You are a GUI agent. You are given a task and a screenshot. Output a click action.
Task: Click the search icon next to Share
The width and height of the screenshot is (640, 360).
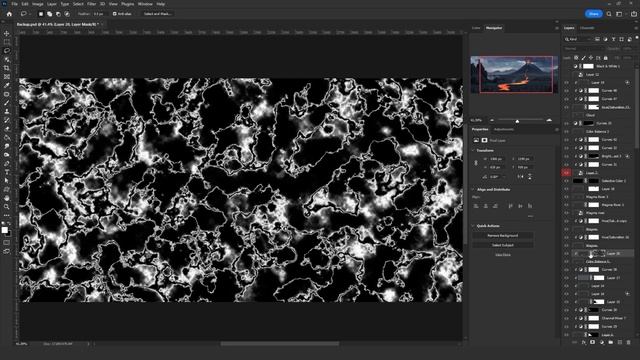click(609, 14)
